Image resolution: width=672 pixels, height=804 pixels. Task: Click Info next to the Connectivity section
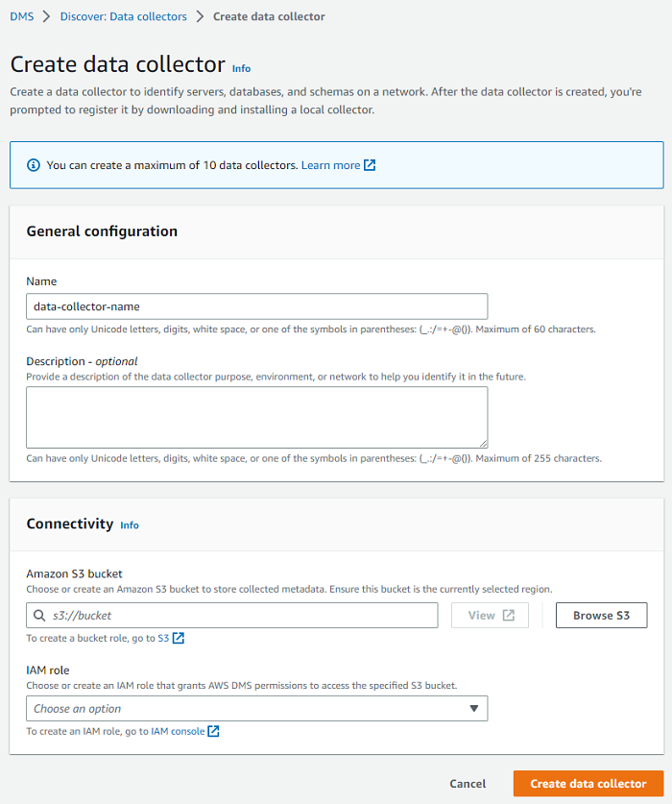[x=130, y=525]
